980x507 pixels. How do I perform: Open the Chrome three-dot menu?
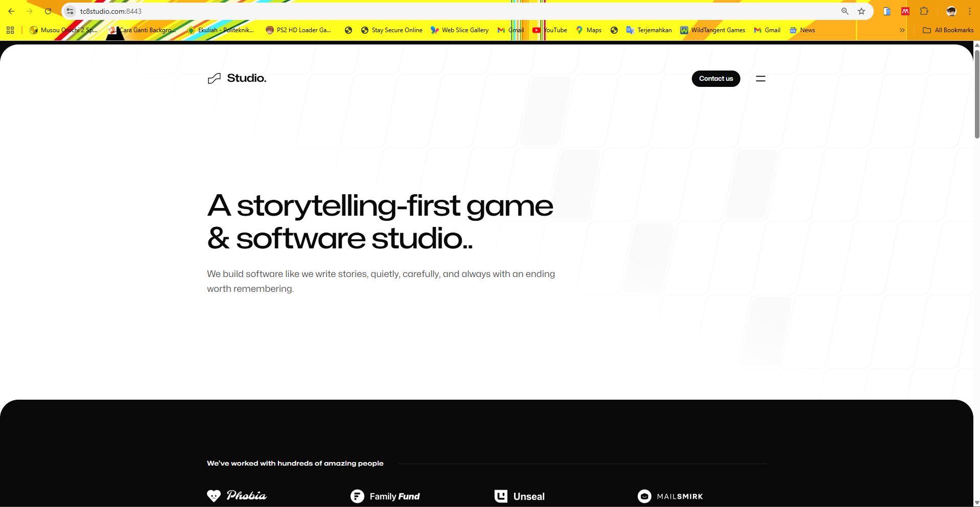970,11
